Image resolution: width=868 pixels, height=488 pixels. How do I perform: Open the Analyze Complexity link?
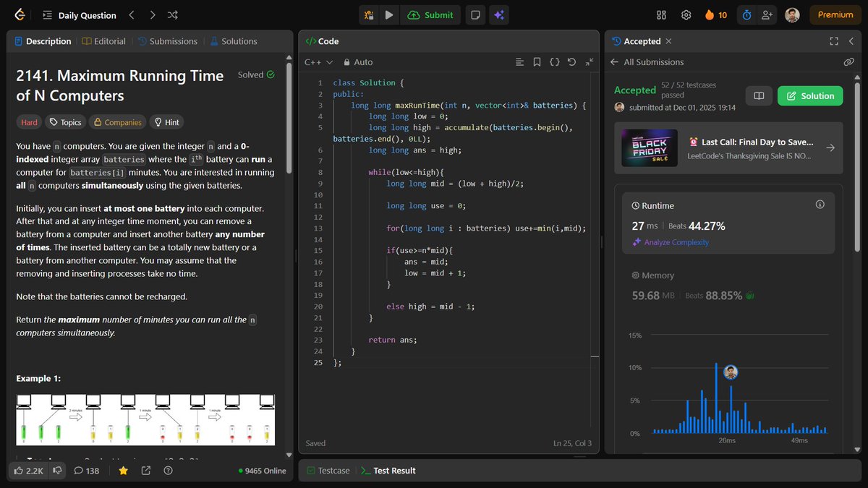click(671, 241)
